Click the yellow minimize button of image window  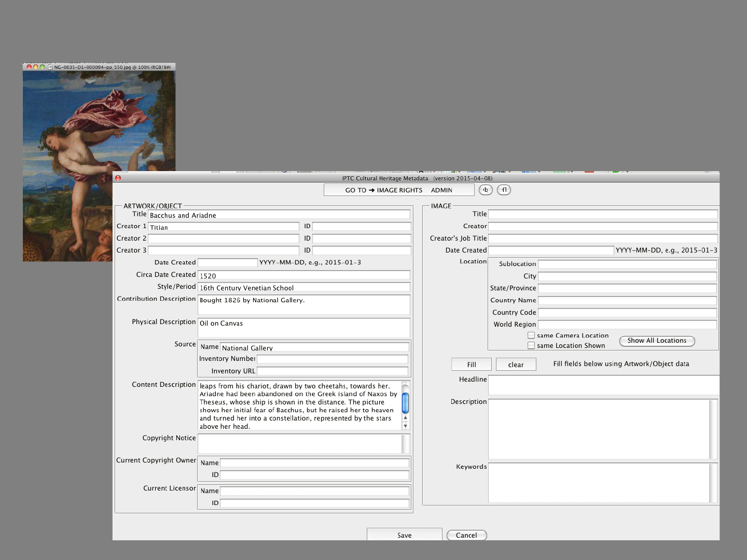point(36,67)
